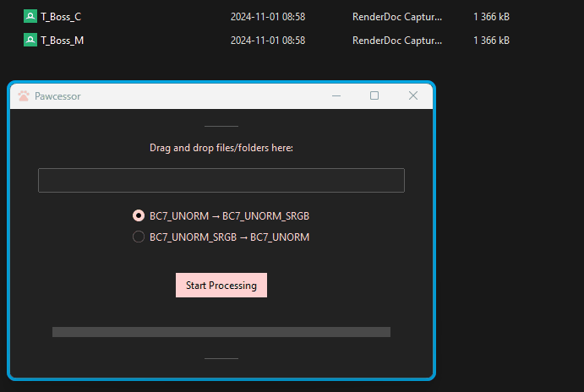Click the gray progress bar
Image resolution: width=584 pixels, height=392 pixels.
221,332
